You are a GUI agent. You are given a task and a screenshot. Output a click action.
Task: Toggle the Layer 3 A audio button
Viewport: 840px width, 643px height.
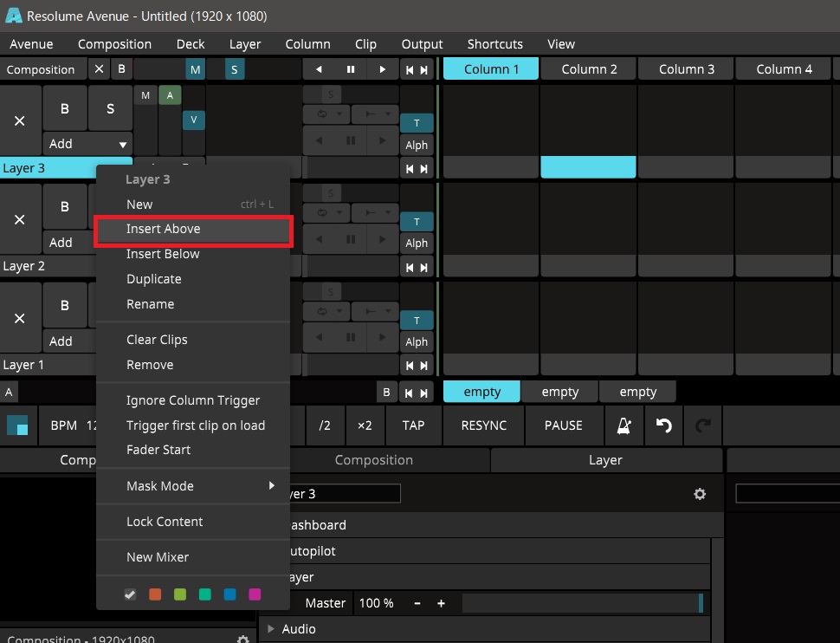170,95
